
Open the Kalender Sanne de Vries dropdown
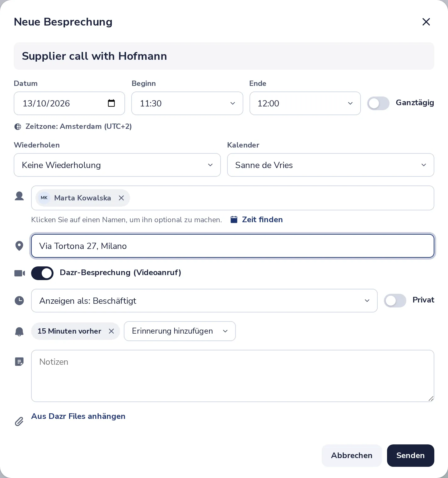click(x=331, y=165)
